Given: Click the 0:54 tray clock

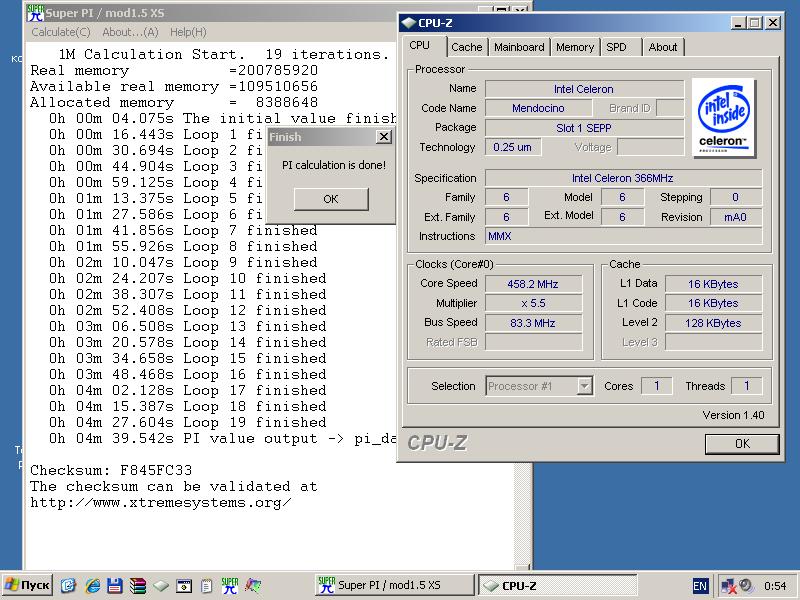Looking at the screenshot, I should (x=775, y=586).
